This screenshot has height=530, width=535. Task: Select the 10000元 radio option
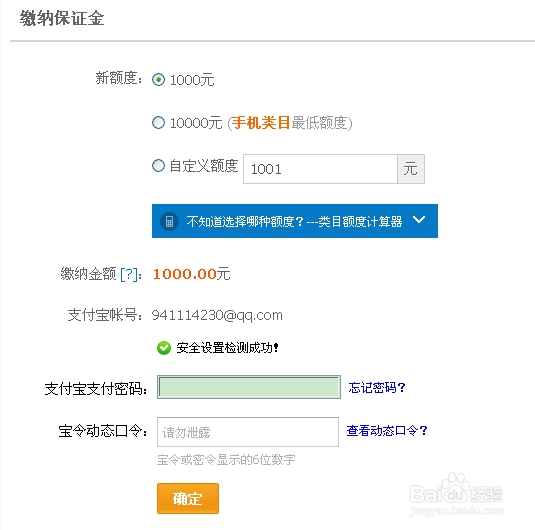pyautogui.click(x=158, y=123)
